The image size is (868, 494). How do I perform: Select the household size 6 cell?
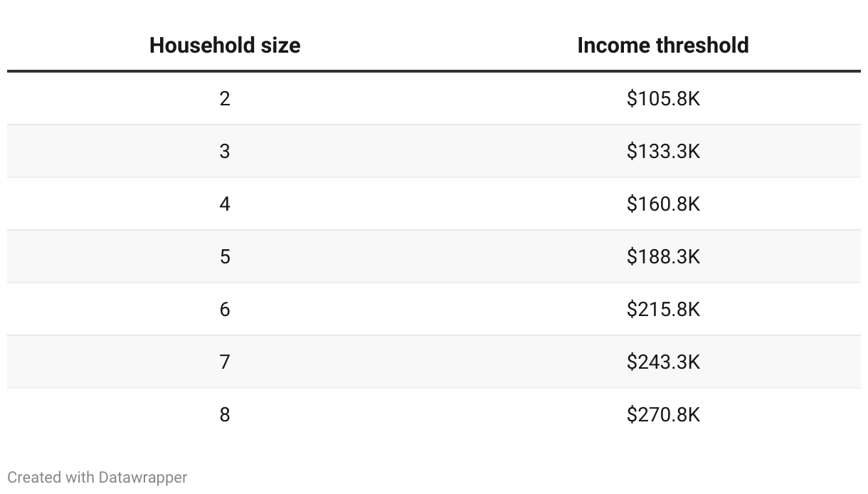tap(225, 309)
